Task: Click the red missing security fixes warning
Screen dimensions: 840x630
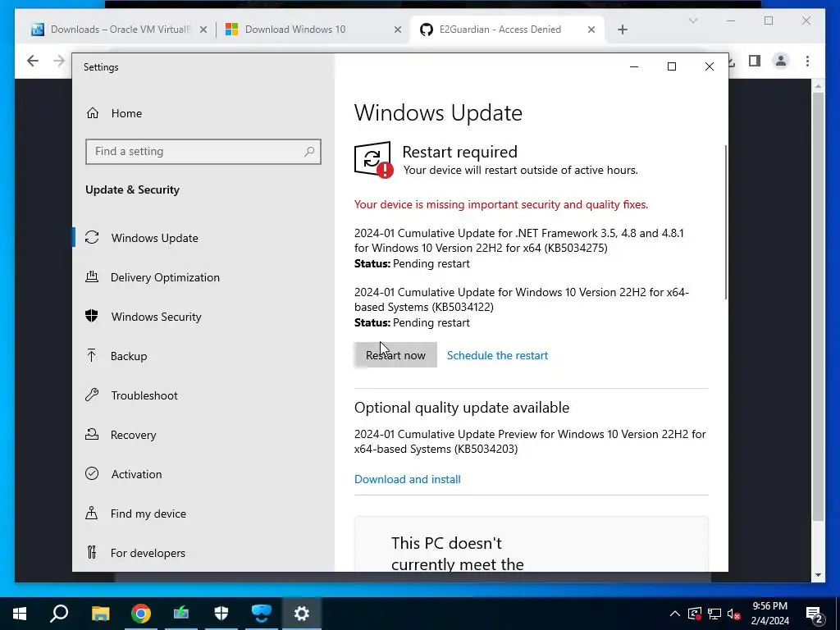Action: point(501,204)
